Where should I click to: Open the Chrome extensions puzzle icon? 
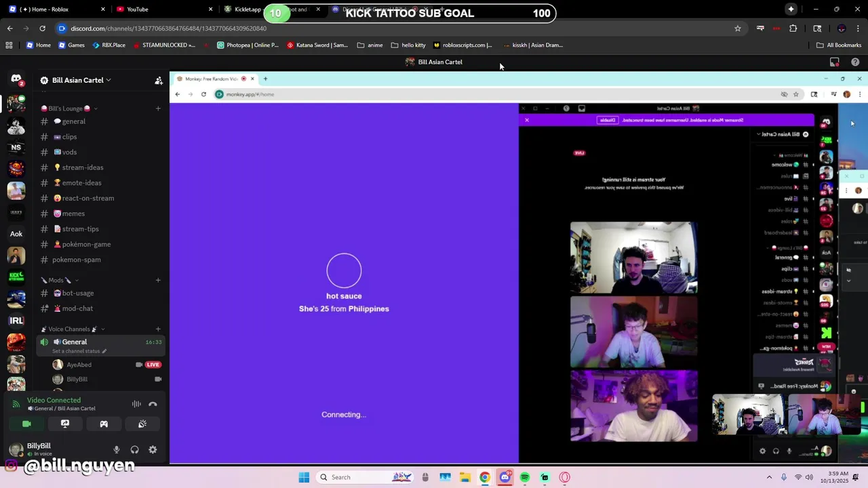(793, 28)
